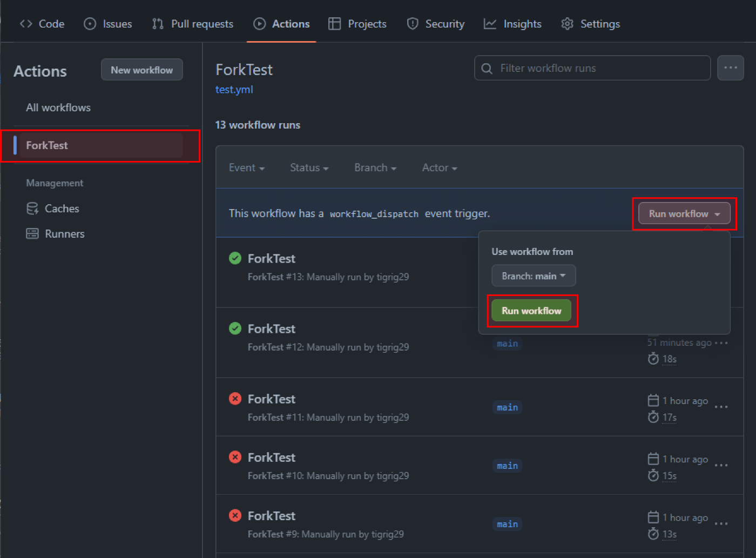This screenshot has width=756, height=558.
Task: Click main branch label of run #12
Action: click(507, 344)
